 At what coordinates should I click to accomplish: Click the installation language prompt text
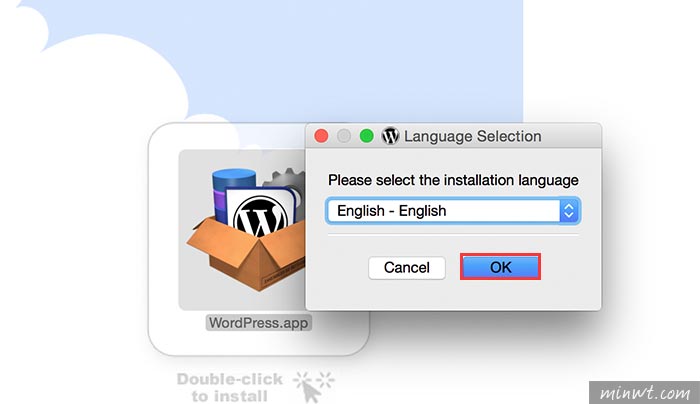coord(453,180)
